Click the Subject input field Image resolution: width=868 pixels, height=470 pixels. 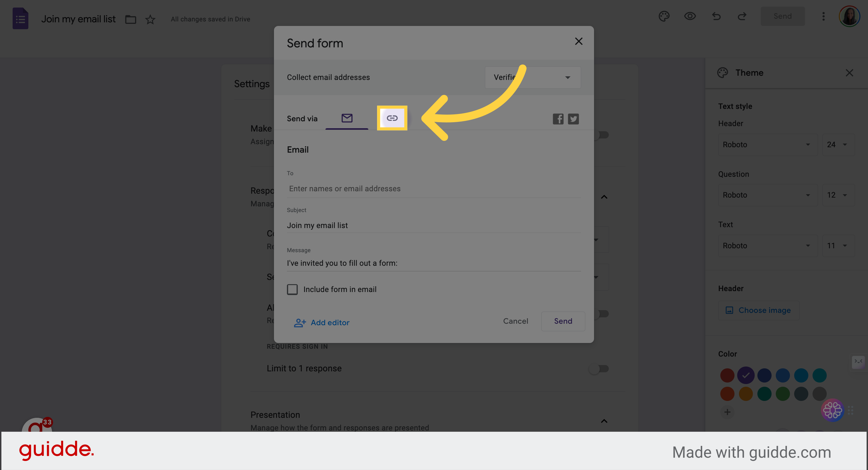(434, 225)
